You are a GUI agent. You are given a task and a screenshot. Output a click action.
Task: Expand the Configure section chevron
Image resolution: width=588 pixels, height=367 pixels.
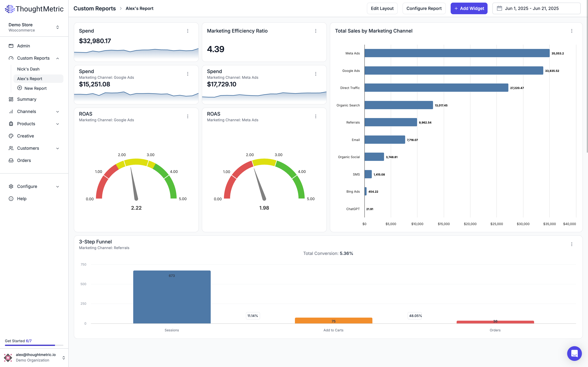(58, 186)
